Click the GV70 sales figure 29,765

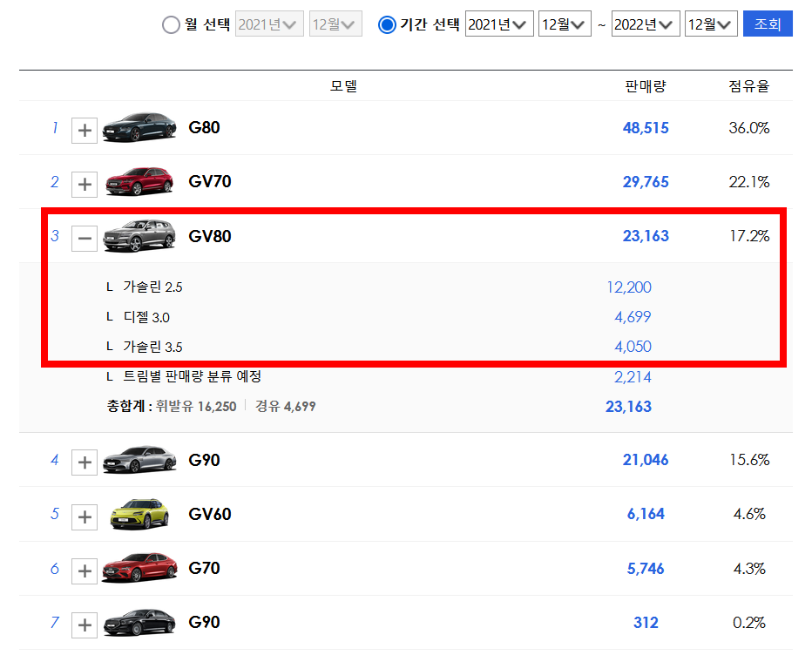[646, 182]
